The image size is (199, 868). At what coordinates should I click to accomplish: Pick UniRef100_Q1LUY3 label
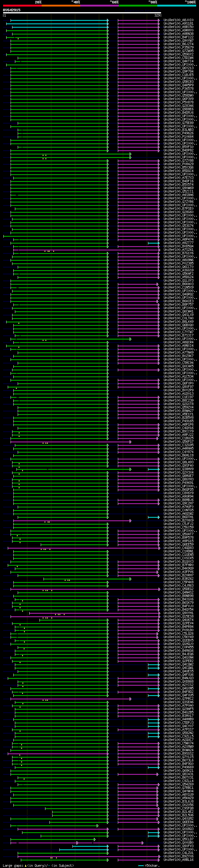coord(178,280)
